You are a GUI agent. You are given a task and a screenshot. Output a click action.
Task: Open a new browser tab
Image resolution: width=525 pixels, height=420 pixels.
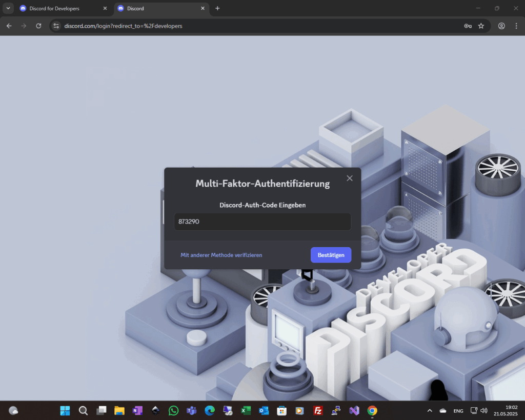tap(217, 8)
